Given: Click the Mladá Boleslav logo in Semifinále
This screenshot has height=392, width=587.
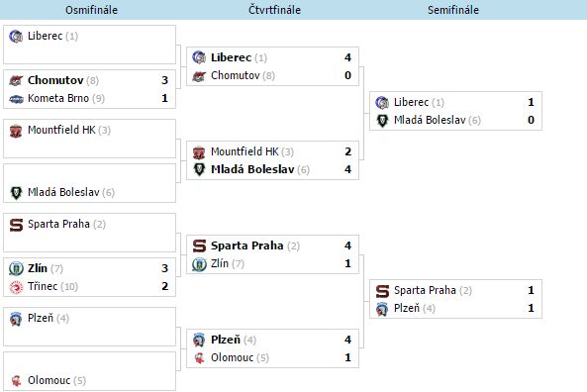Looking at the screenshot, I should pyautogui.click(x=382, y=121).
